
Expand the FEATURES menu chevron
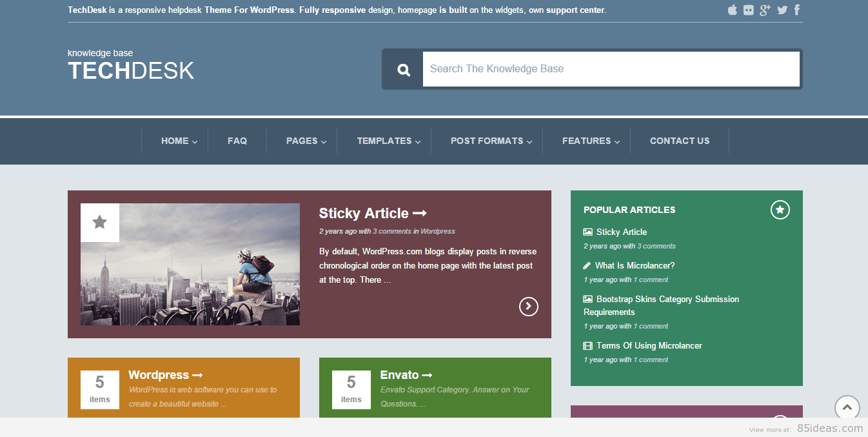617,142
